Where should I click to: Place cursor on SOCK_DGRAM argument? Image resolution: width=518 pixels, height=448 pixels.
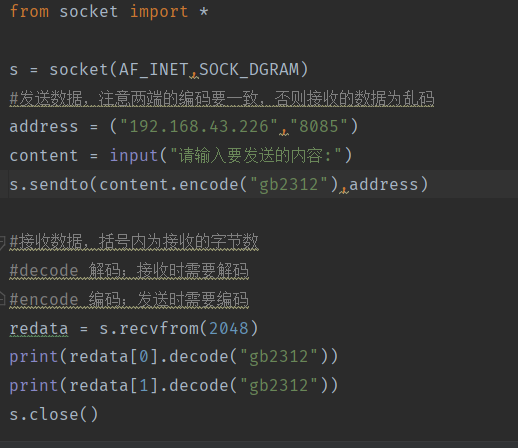click(x=249, y=70)
